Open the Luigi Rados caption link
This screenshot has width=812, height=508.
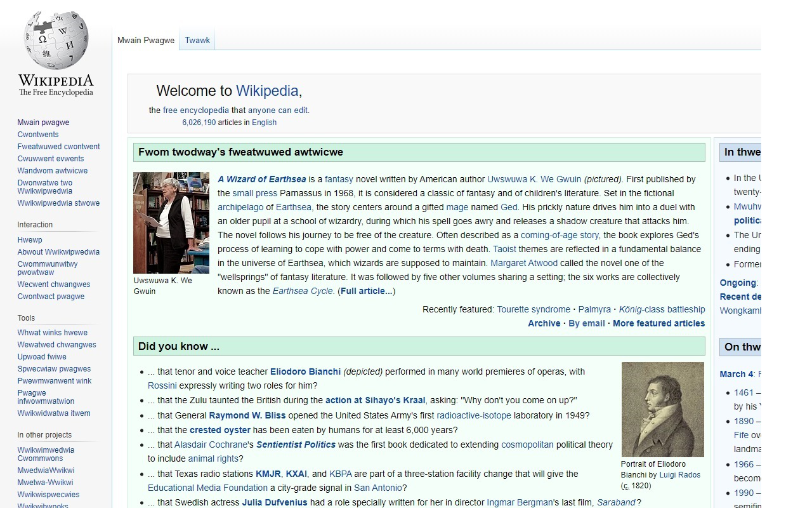[x=679, y=475]
